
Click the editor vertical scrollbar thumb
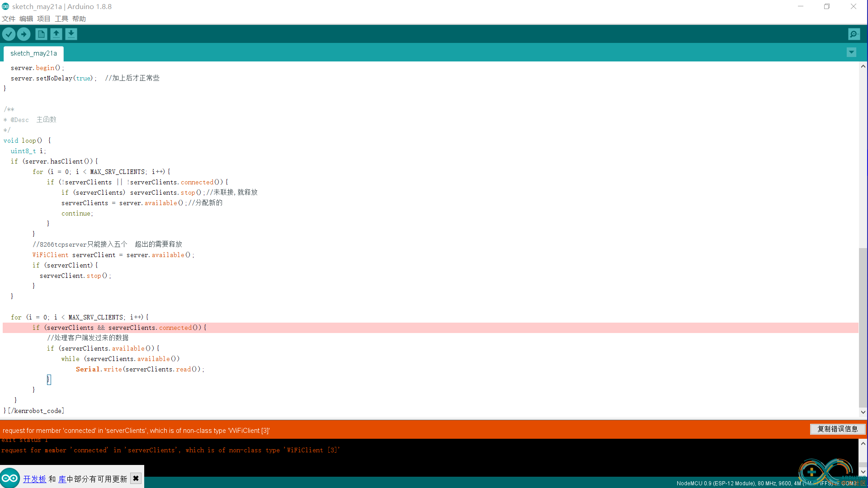(x=863, y=327)
